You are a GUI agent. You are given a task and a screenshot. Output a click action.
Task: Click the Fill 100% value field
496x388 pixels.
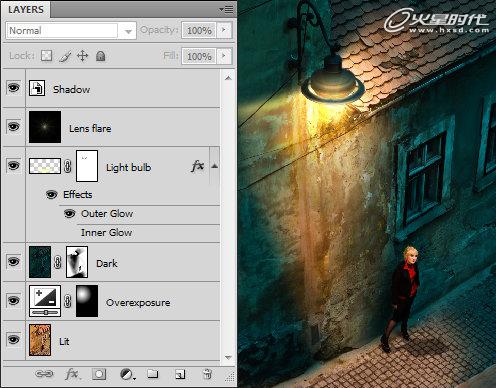[x=199, y=56]
